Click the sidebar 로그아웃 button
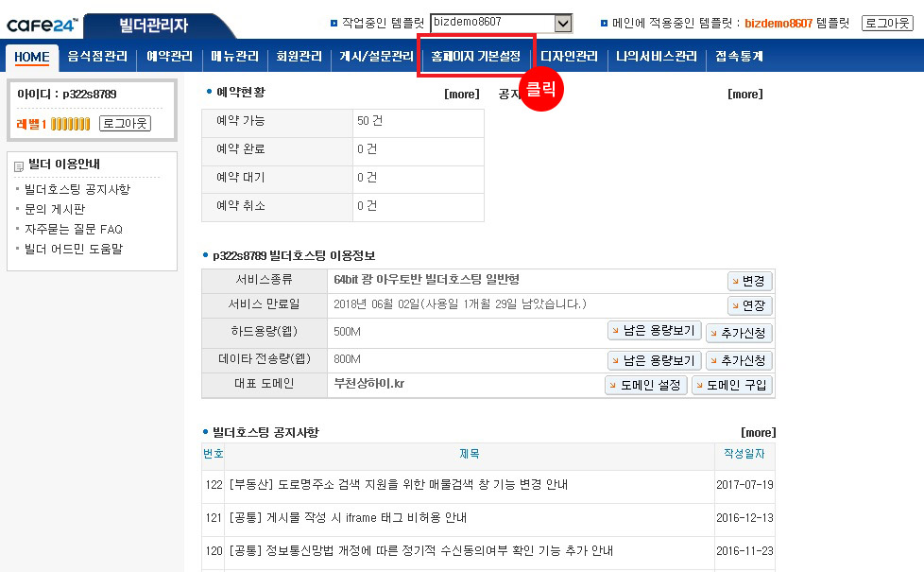This screenshot has height=572, width=924. click(124, 124)
